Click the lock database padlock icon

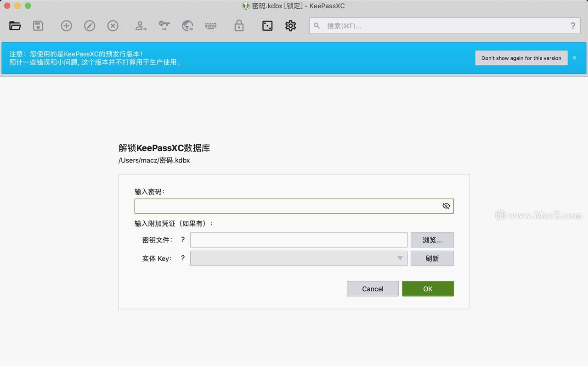click(239, 26)
